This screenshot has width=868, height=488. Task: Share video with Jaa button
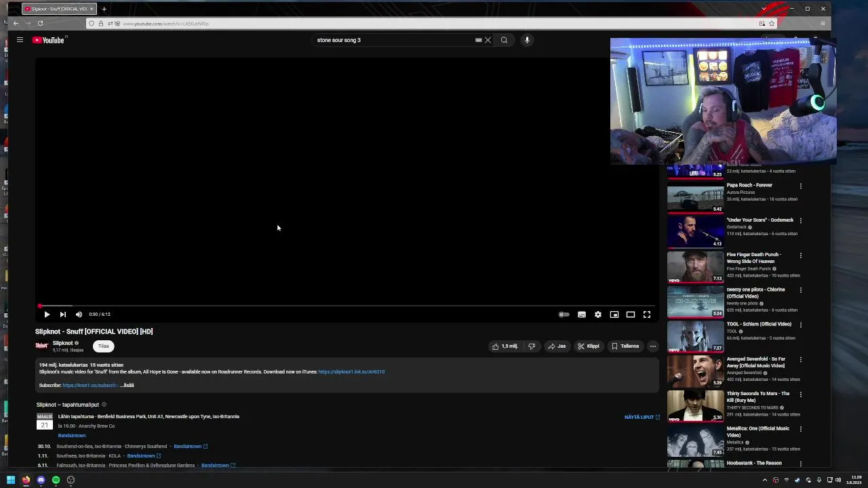point(557,346)
